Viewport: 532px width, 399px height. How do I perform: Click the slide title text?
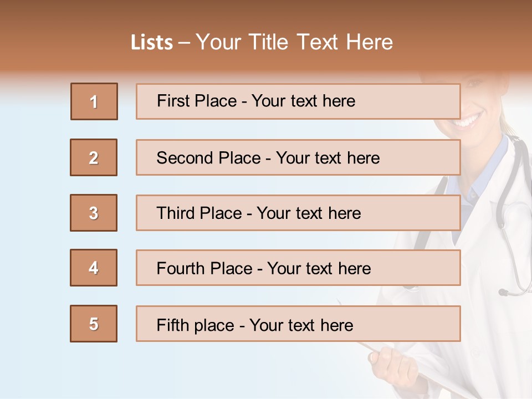(262, 42)
